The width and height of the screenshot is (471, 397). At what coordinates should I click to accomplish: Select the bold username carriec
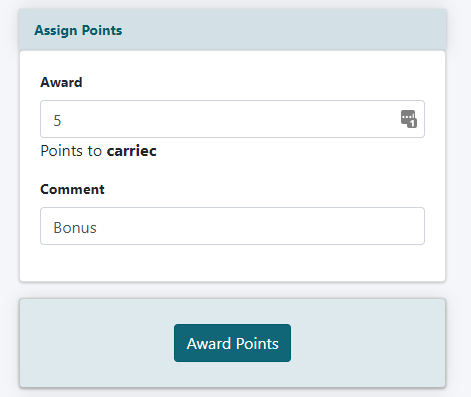(x=131, y=151)
